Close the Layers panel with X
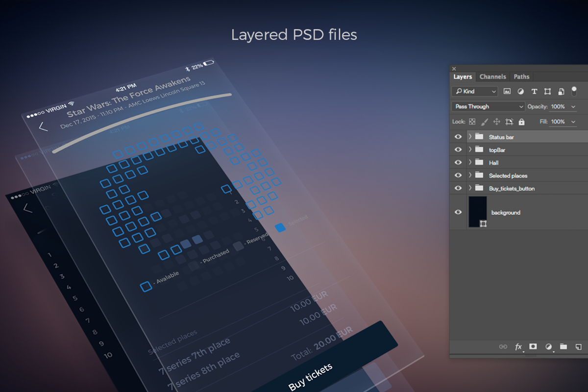Screen dimensions: 588x392 (x=454, y=69)
